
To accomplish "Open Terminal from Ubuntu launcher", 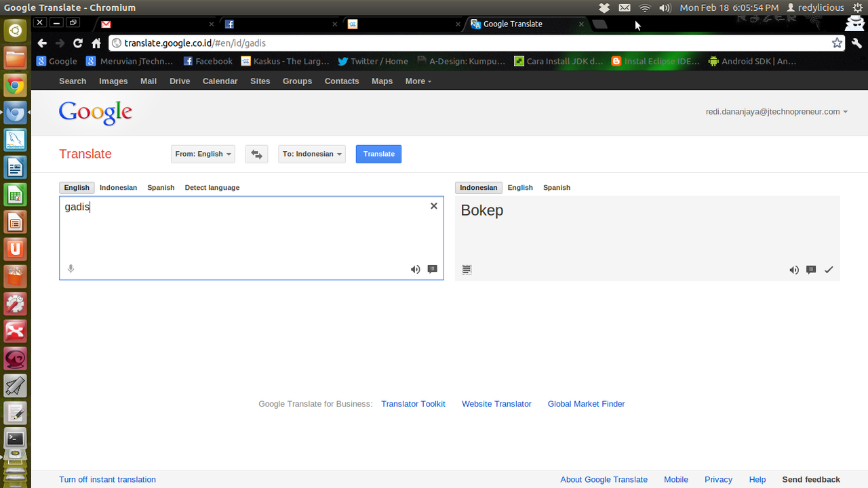I will point(15,439).
